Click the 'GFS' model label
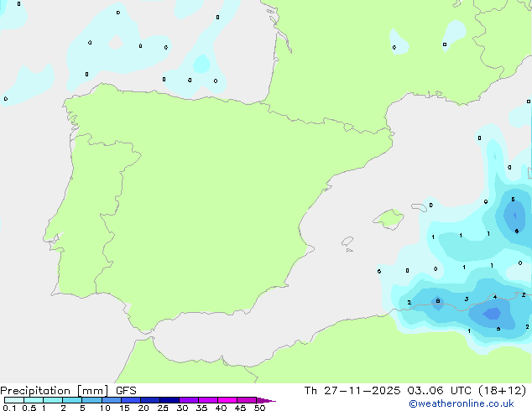This screenshot has height=411, width=532. [x=126, y=391]
